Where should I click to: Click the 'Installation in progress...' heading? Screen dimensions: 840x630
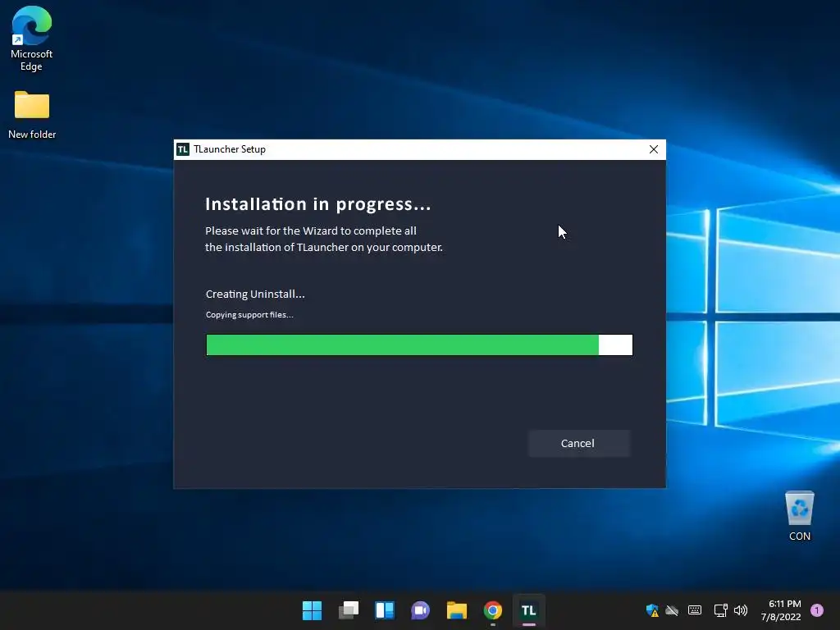tap(318, 204)
